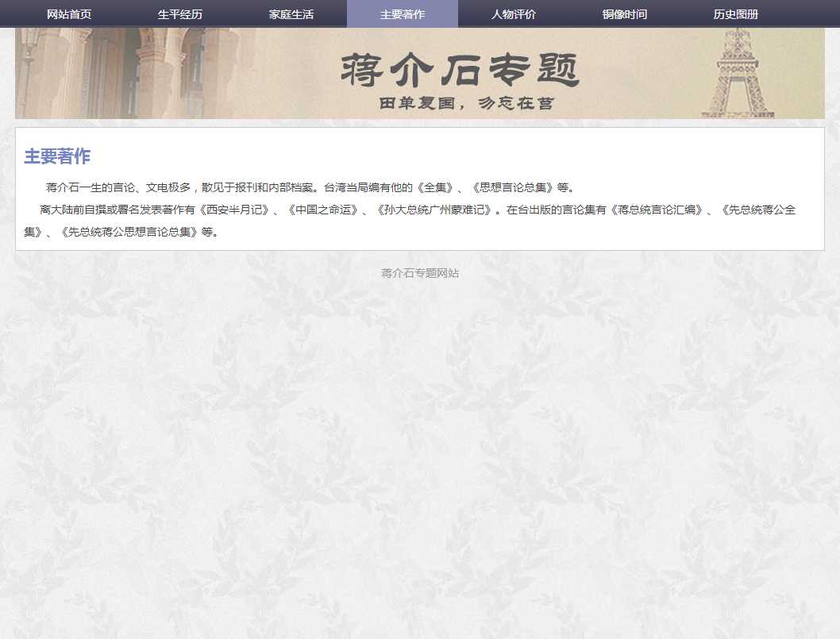Click the title 《蒋总统言论汇编》
The height and width of the screenshot is (639, 840).
tap(657, 210)
